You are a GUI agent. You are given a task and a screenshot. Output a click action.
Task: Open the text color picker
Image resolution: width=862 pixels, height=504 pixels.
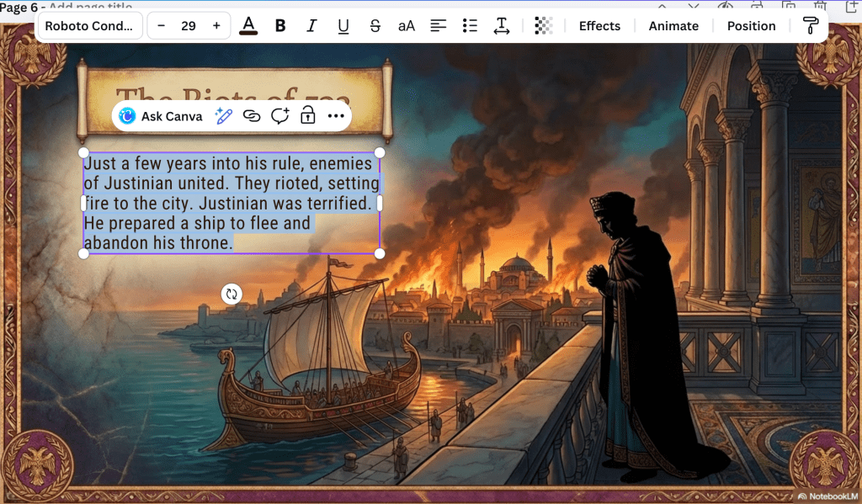(247, 26)
